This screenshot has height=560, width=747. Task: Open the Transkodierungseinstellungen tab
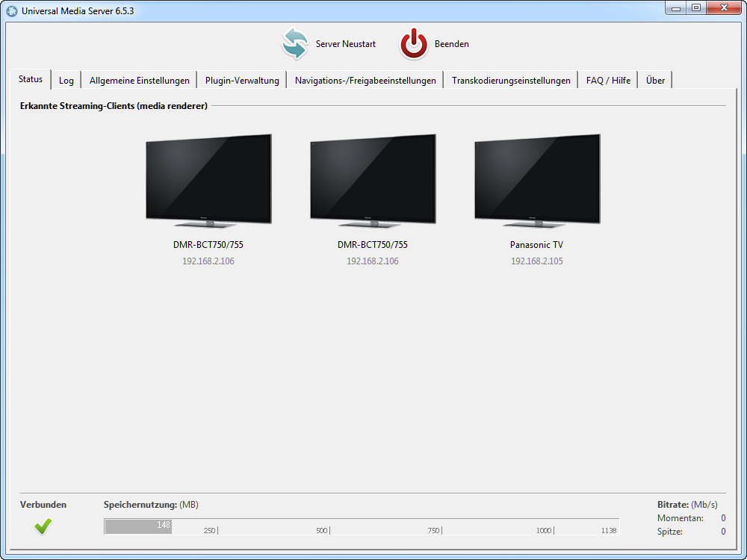click(x=511, y=81)
